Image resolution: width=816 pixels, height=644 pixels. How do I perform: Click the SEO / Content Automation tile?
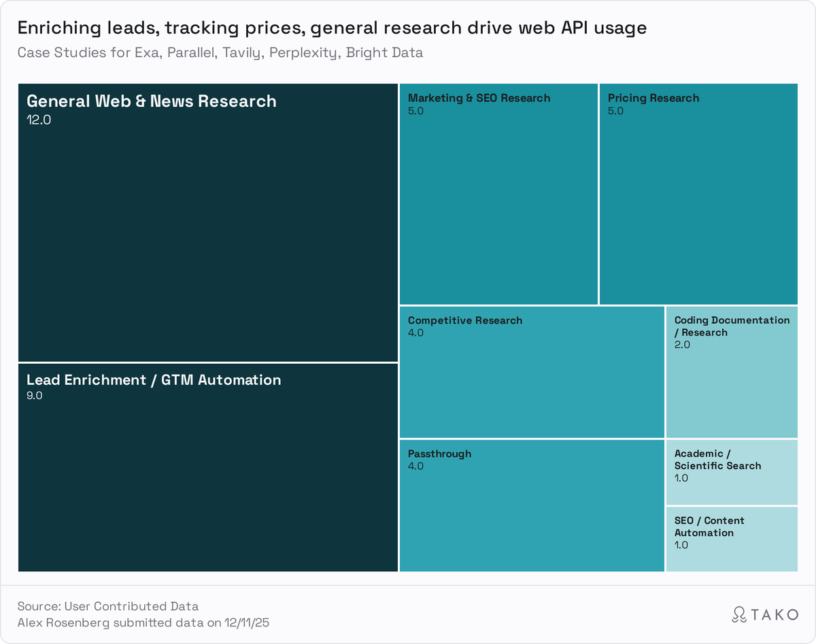[x=732, y=539]
